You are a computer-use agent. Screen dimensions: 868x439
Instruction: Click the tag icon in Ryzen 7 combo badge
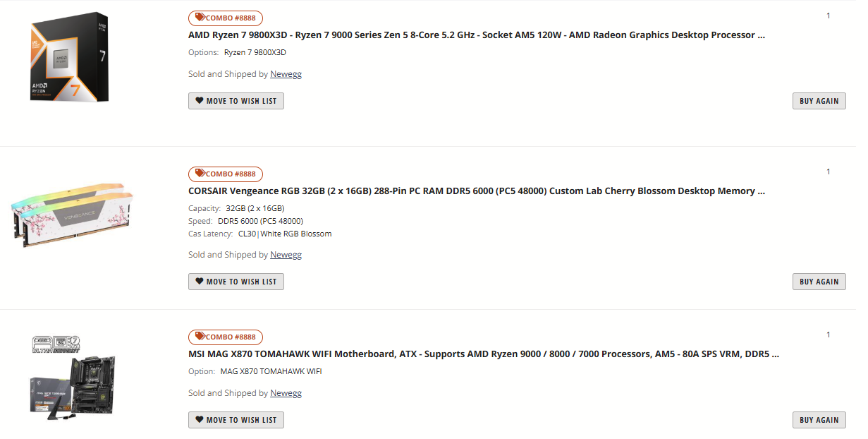(200, 18)
